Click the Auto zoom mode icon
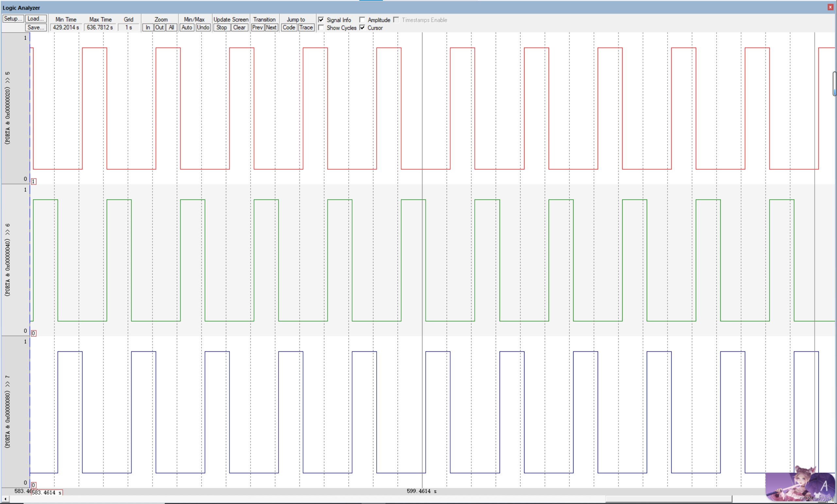The width and height of the screenshot is (837, 504). (x=186, y=28)
